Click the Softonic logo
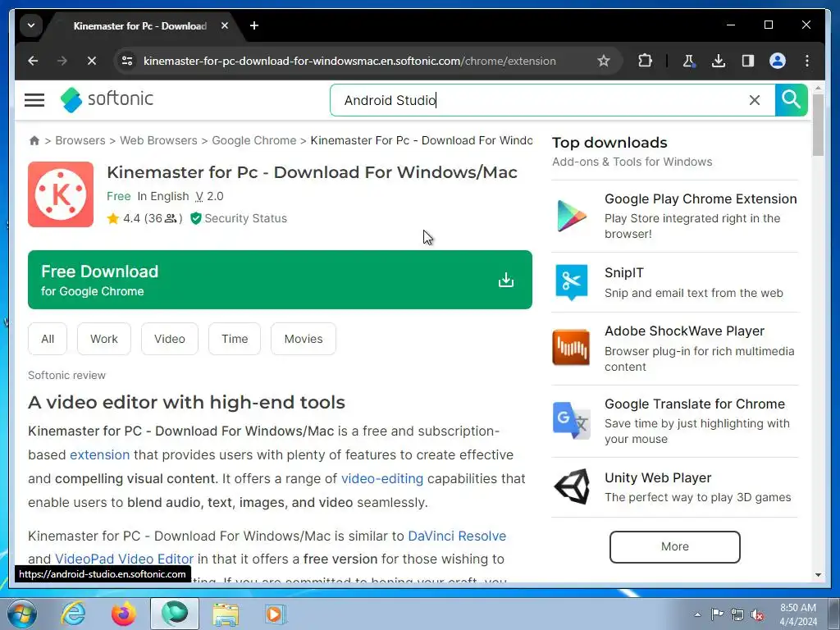The width and height of the screenshot is (840, 630). (107, 99)
